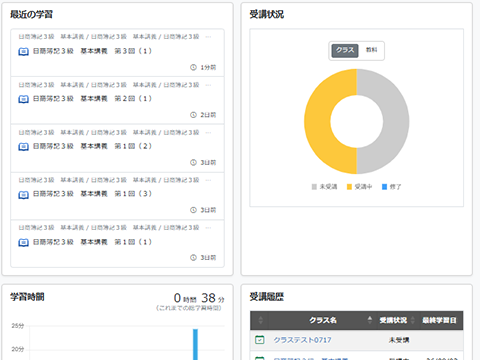This screenshot has width=480, height=360.
Task: Open book icon for 第1回(1) lesson
Action: (23, 242)
